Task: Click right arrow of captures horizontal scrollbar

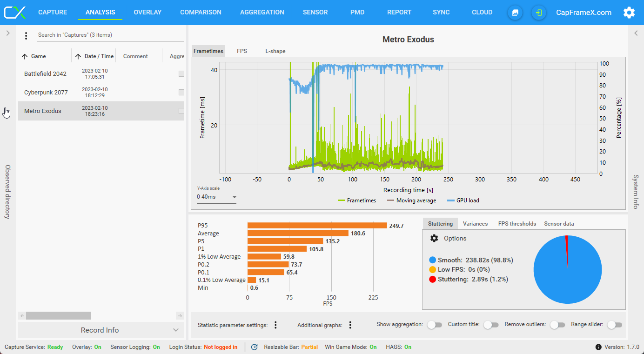Action: click(x=180, y=316)
